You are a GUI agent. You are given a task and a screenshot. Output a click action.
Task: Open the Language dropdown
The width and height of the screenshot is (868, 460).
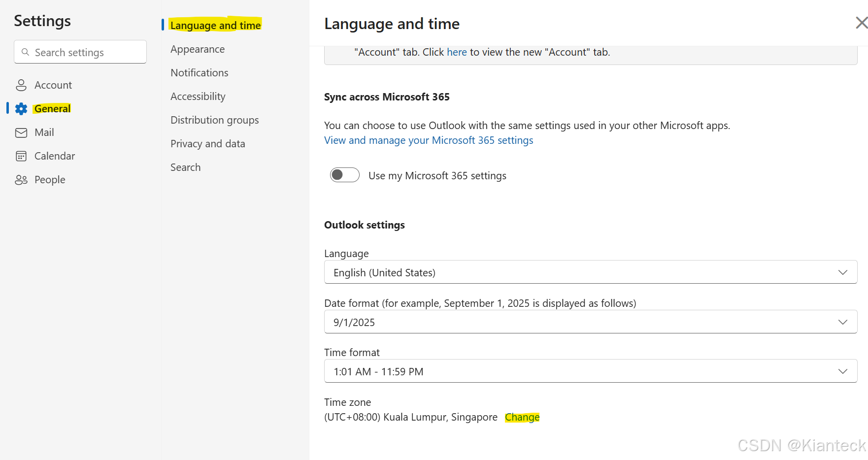coord(591,272)
